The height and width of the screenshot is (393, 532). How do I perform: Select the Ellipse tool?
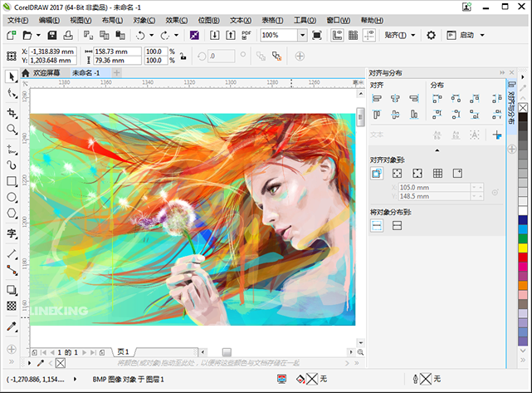click(x=12, y=198)
